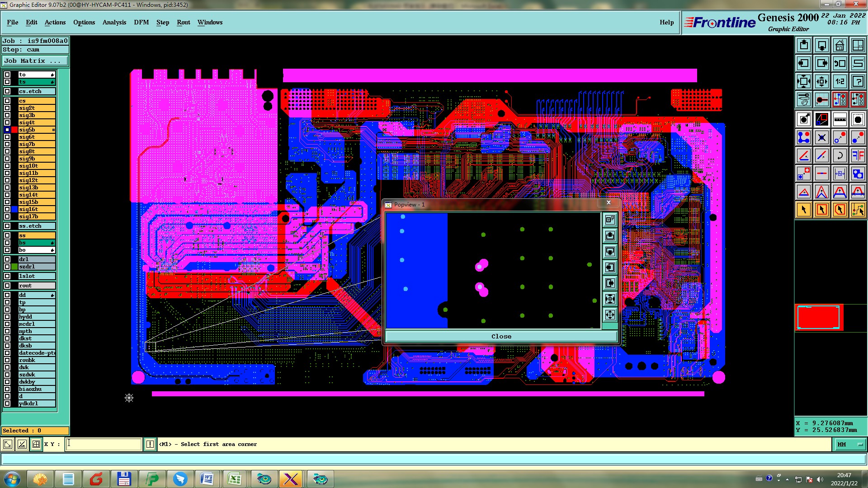This screenshot has height=488, width=868.
Task: Click Close button in Popview window
Action: [x=501, y=336]
